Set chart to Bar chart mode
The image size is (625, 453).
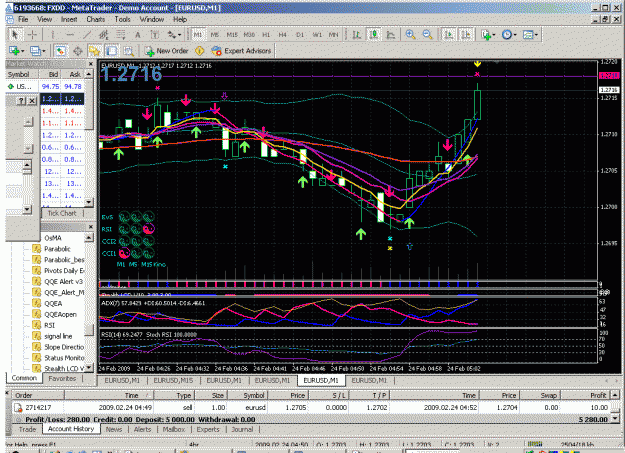(x=357, y=35)
